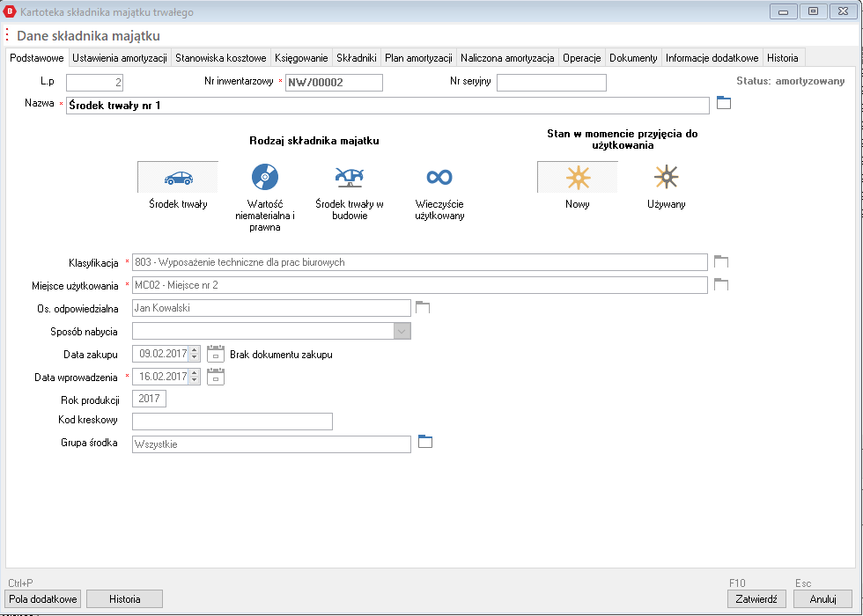The height and width of the screenshot is (616, 863).
Task: Select the Środek trwały car icon
Action: pyautogui.click(x=178, y=177)
